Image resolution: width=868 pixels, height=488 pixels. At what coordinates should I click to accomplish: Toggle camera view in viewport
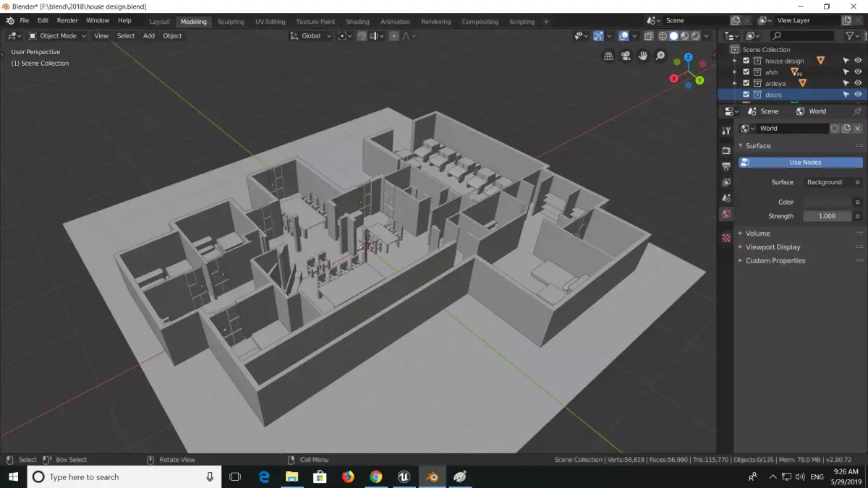[x=626, y=56]
